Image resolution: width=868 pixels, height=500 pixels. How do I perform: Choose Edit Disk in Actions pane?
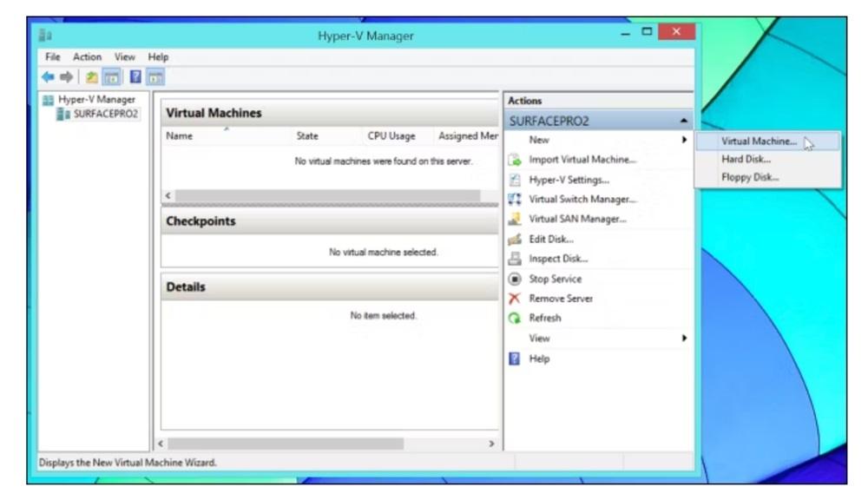(x=551, y=239)
